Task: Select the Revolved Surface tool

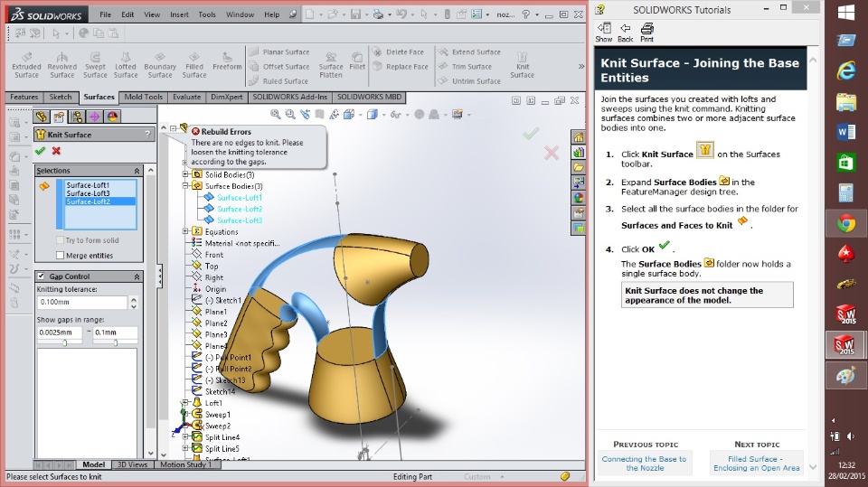Action: [x=62, y=65]
